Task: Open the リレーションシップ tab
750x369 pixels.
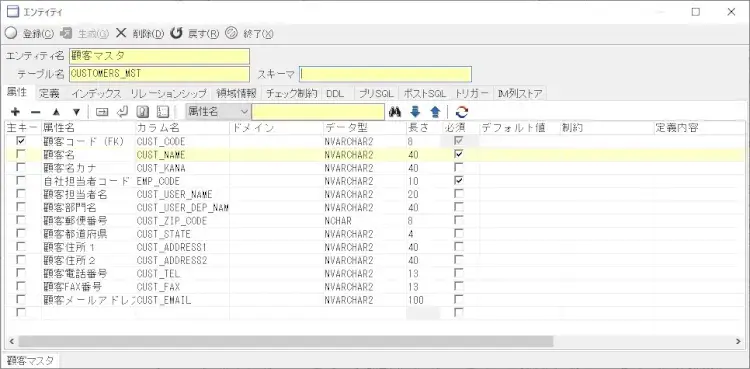Action: (x=169, y=93)
